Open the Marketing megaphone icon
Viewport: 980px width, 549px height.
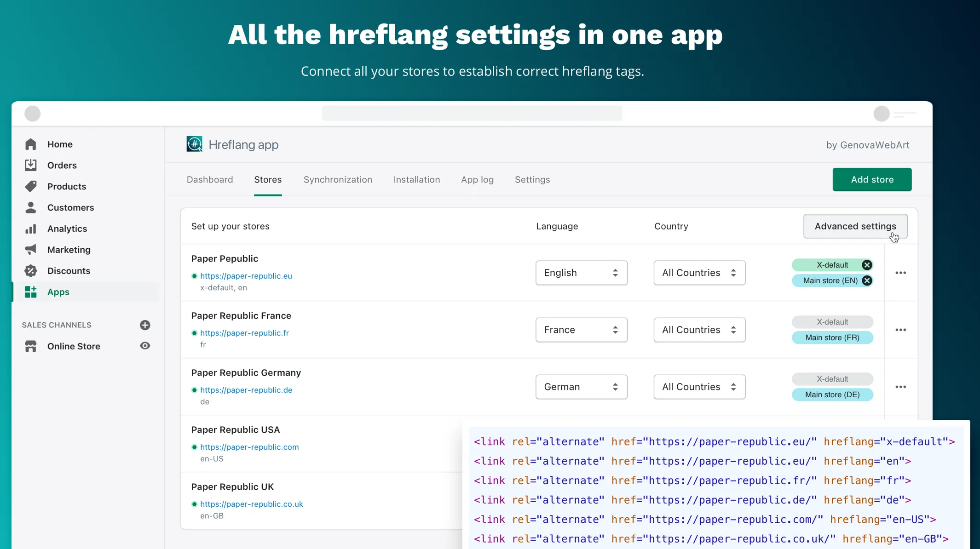31,250
